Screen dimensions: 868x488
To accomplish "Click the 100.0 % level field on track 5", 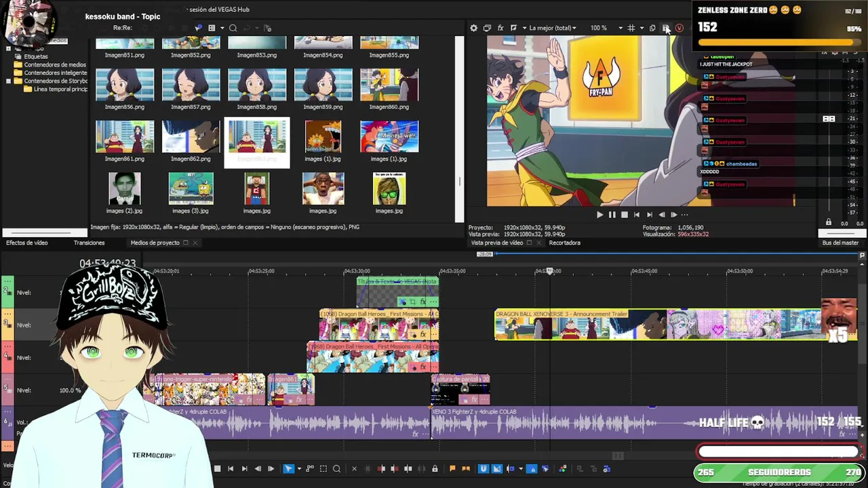I will [x=70, y=390].
